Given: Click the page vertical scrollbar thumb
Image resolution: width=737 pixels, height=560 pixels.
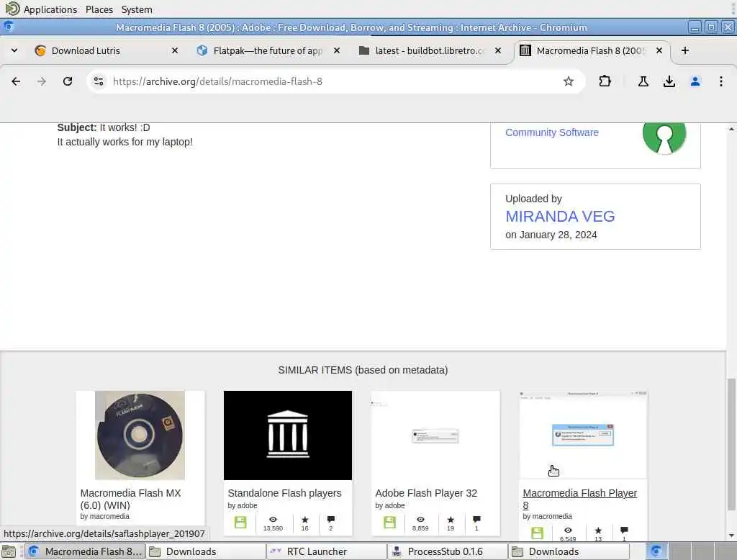Looking at the screenshot, I should pyautogui.click(x=731, y=444).
